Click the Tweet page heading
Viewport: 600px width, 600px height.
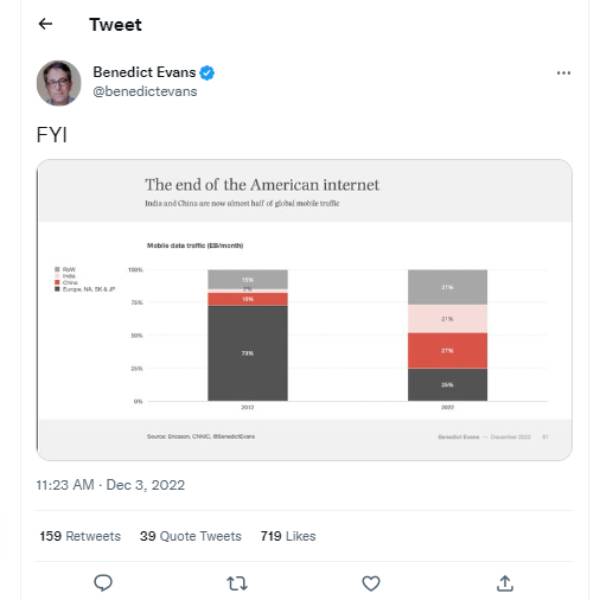(115, 24)
